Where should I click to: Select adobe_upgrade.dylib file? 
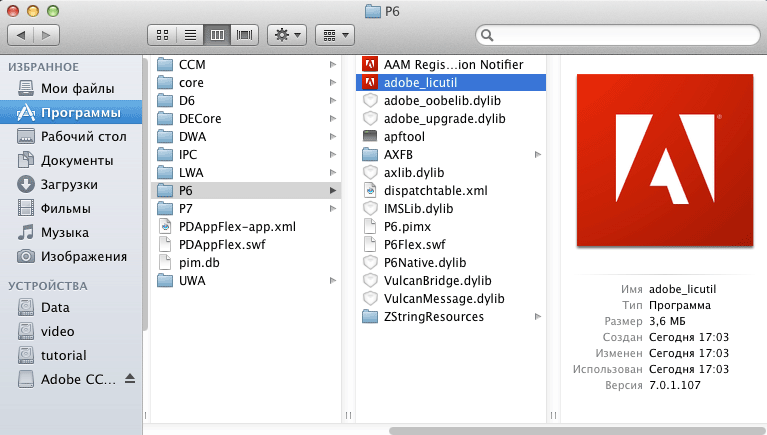point(451,119)
